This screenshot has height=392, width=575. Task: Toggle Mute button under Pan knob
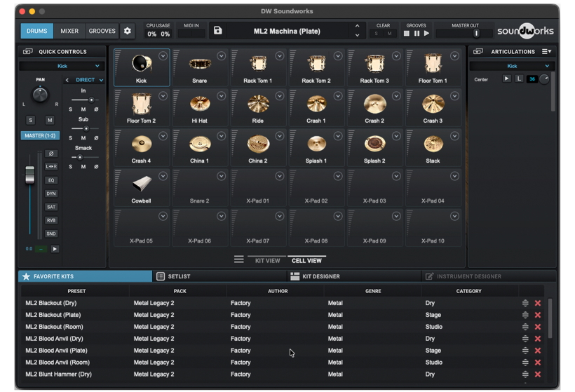point(50,120)
